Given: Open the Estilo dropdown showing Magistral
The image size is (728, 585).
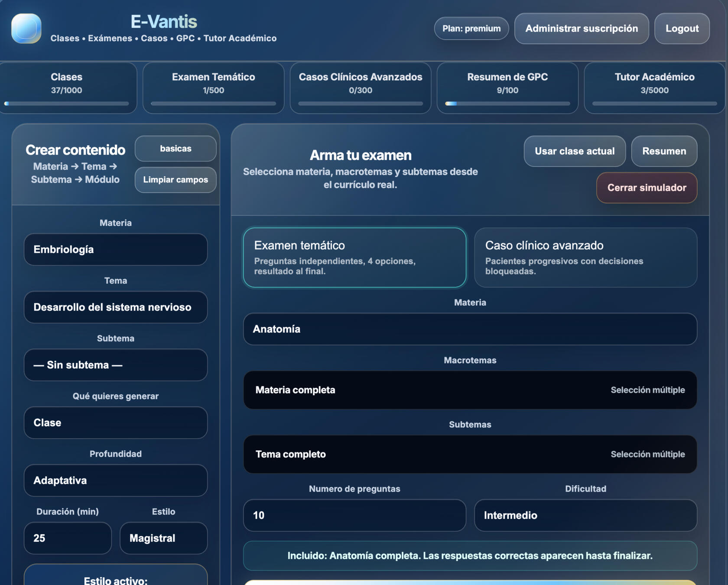Looking at the screenshot, I should (164, 538).
